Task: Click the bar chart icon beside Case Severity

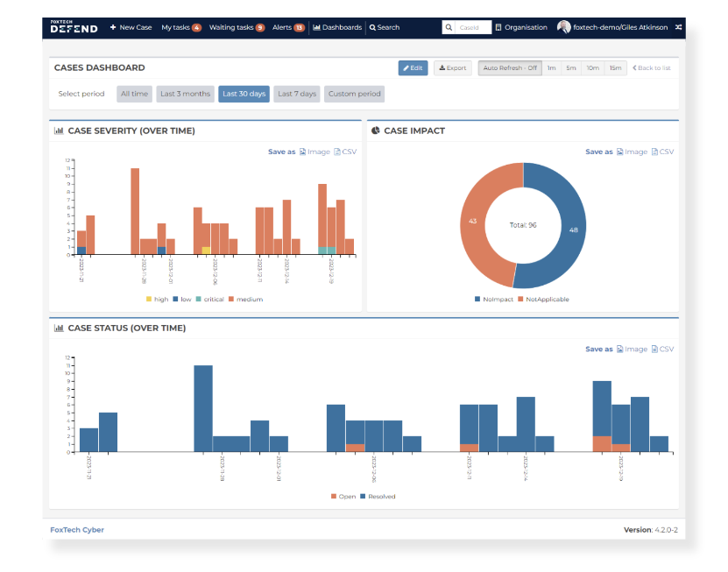Action: 58,131
